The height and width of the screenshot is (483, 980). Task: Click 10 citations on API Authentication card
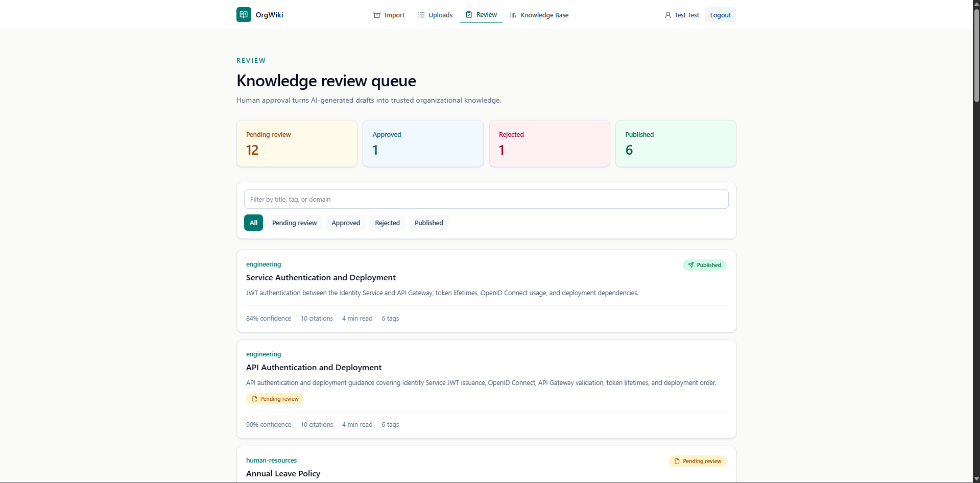(317, 424)
